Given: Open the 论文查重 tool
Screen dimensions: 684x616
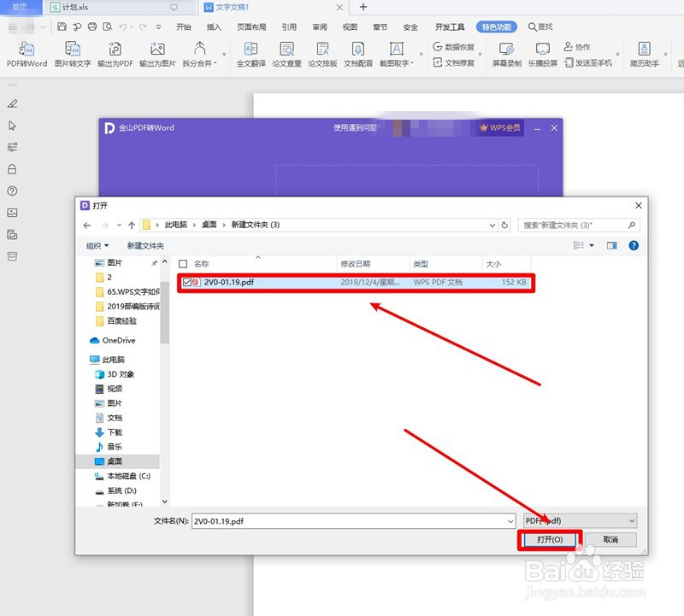Looking at the screenshot, I should click(x=286, y=54).
